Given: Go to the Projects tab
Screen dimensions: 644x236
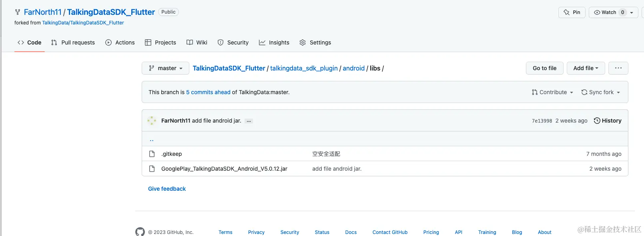Looking at the screenshot, I should point(160,42).
